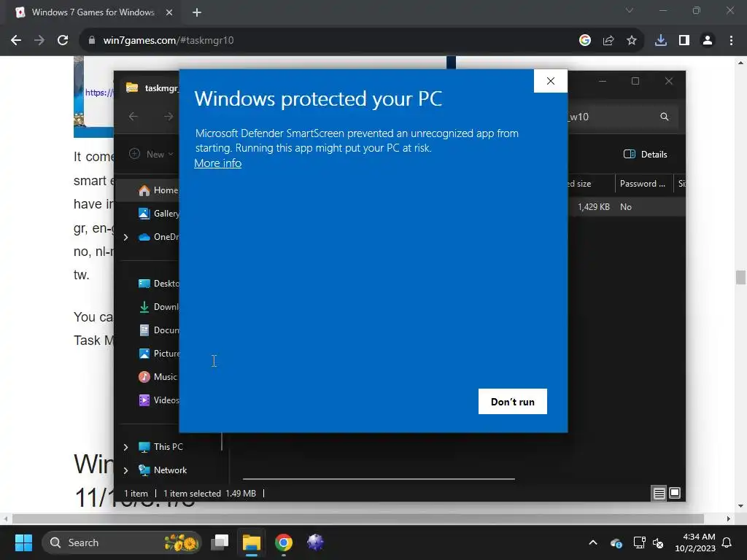This screenshot has height=560, width=747.
Task: Click the File Explorer forward arrow
Action: tap(169, 117)
